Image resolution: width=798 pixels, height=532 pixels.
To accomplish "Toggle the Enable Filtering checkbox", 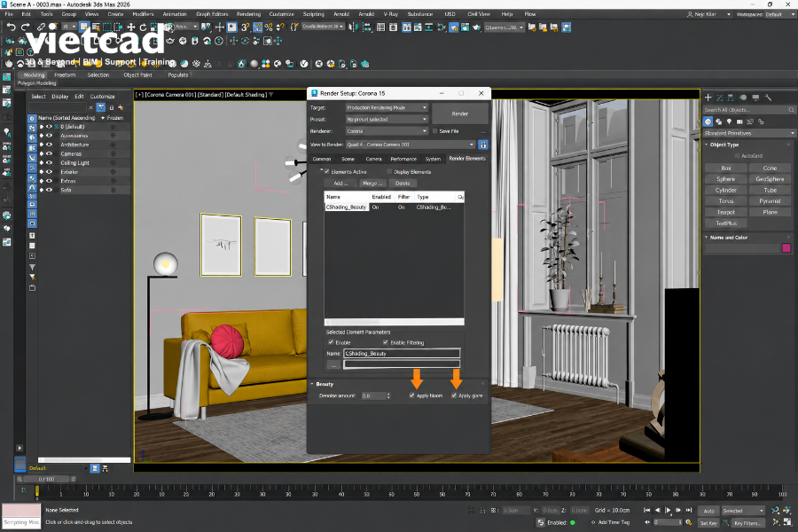I will [386, 342].
